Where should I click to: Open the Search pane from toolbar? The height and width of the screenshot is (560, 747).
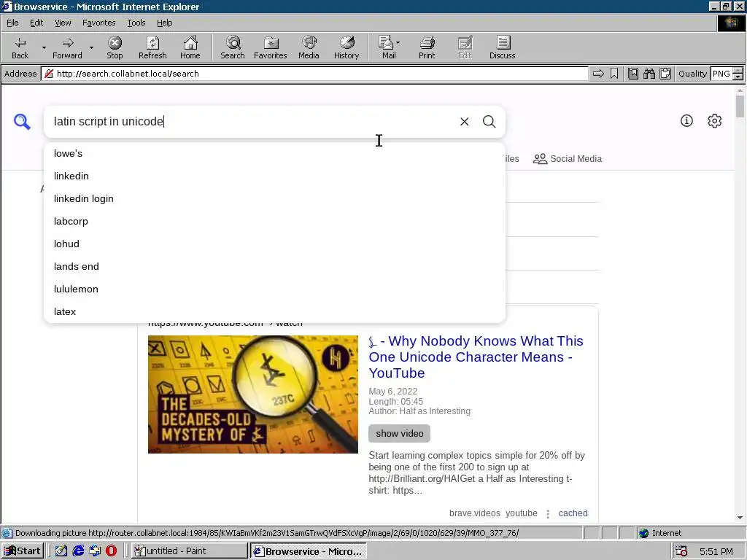click(233, 47)
